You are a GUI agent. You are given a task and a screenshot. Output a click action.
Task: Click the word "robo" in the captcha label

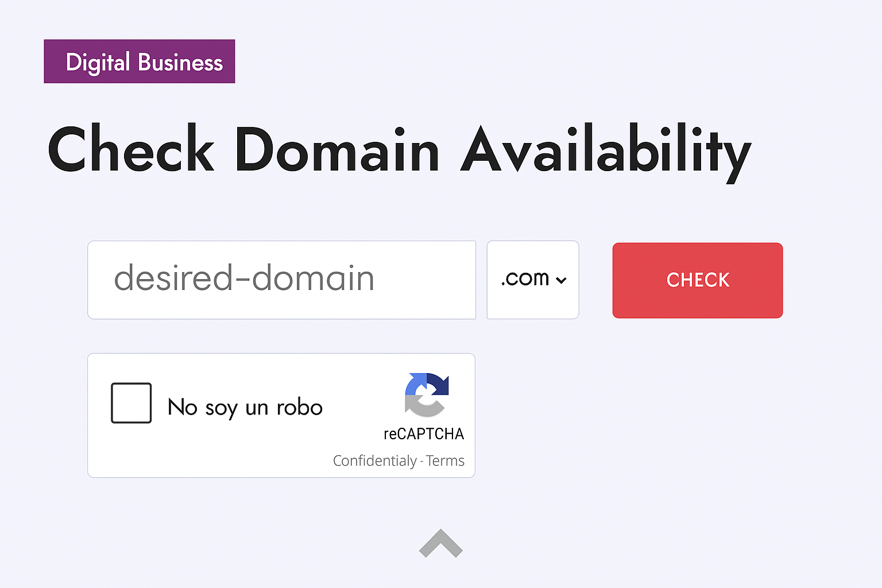click(x=300, y=407)
